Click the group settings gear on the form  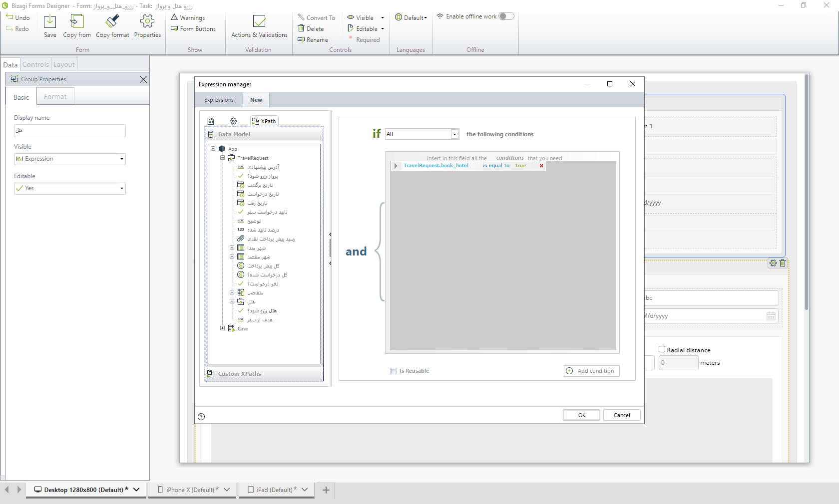pyautogui.click(x=773, y=263)
